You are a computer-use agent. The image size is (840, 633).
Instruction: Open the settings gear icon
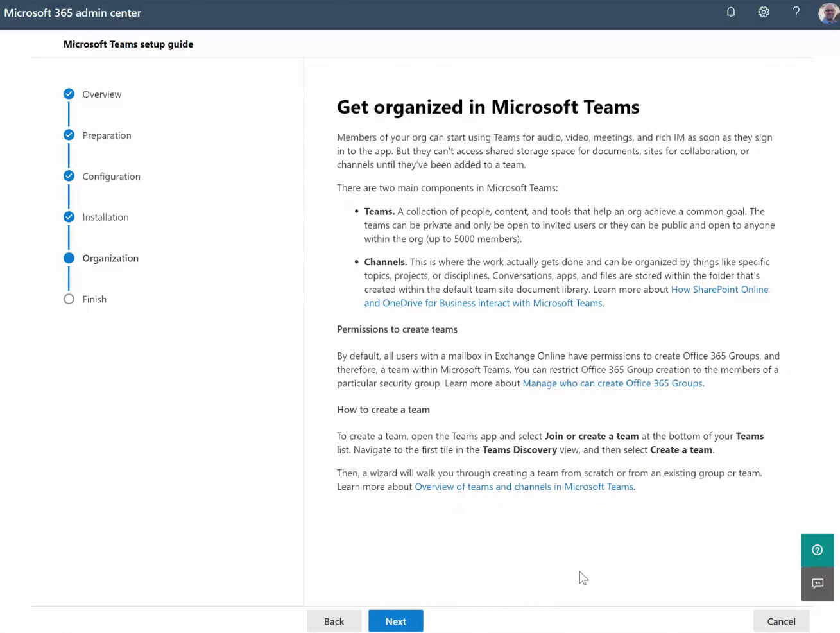[764, 12]
